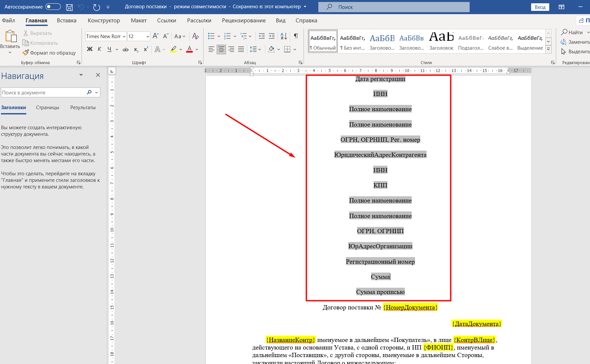Viewport: 590px width, 364px height.
Task: Click the Копировать command
Action: click(x=40, y=43)
